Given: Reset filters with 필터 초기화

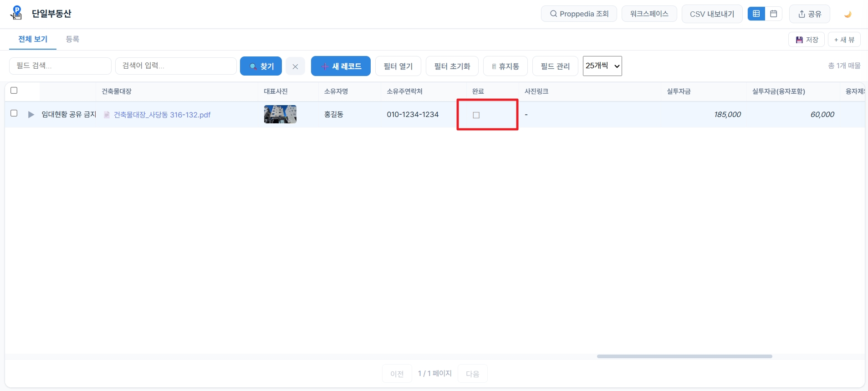Looking at the screenshot, I should [x=452, y=66].
